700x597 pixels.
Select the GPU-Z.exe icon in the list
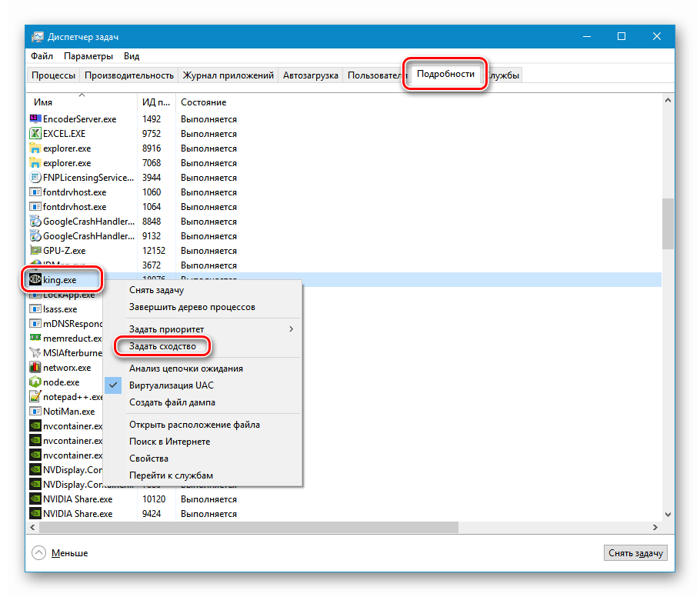point(35,251)
